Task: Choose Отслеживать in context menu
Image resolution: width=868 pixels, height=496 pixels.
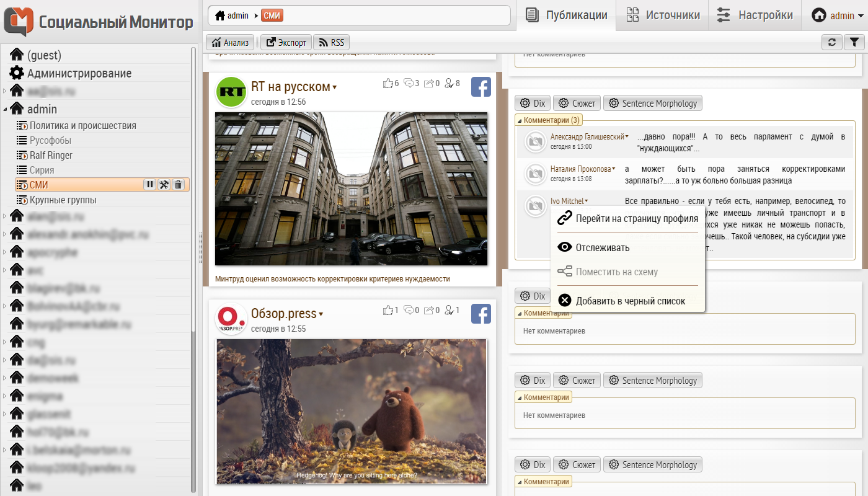Action: coord(603,247)
